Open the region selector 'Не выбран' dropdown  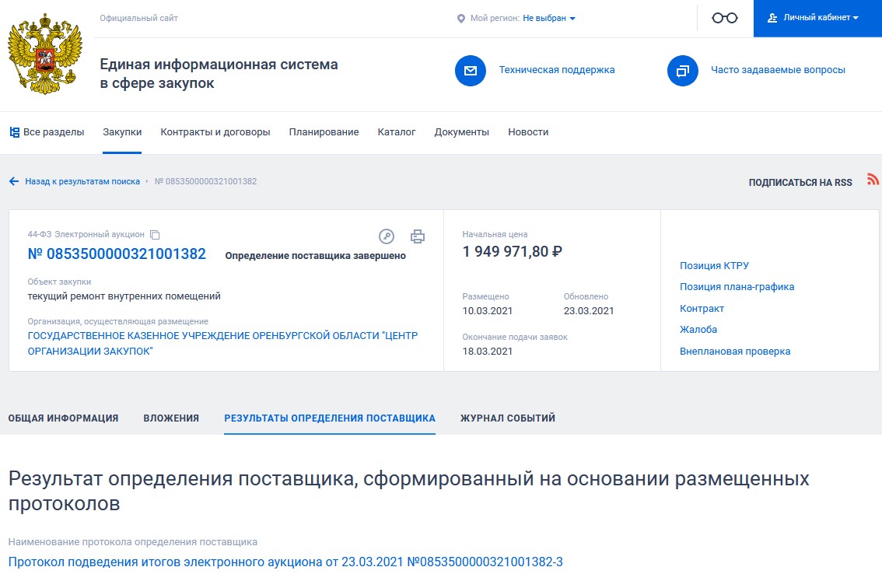point(549,18)
